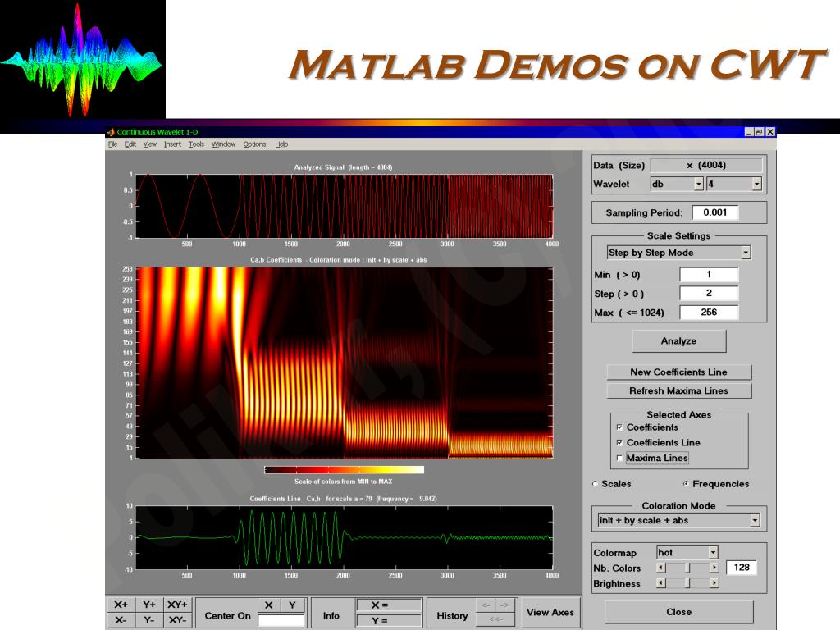
Task: Click the X+ zoom button
Action: pyautogui.click(x=121, y=605)
